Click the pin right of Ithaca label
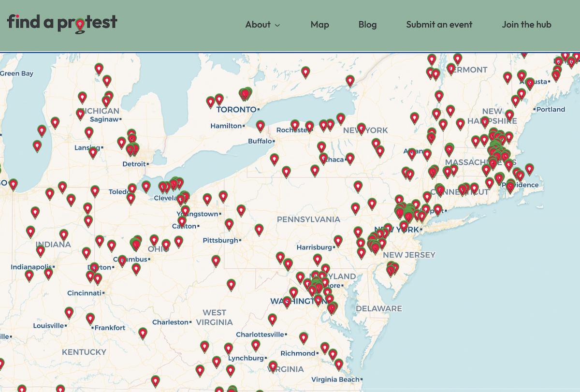 point(350,158)
